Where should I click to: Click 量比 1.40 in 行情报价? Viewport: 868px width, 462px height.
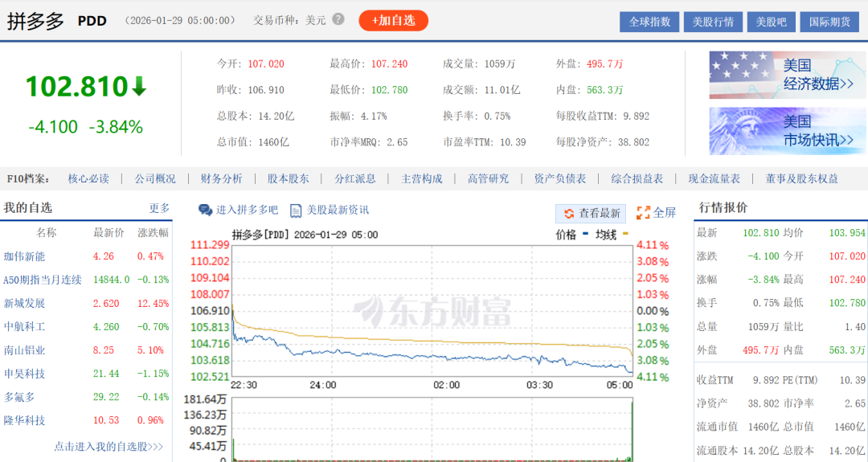coord(854,327)
